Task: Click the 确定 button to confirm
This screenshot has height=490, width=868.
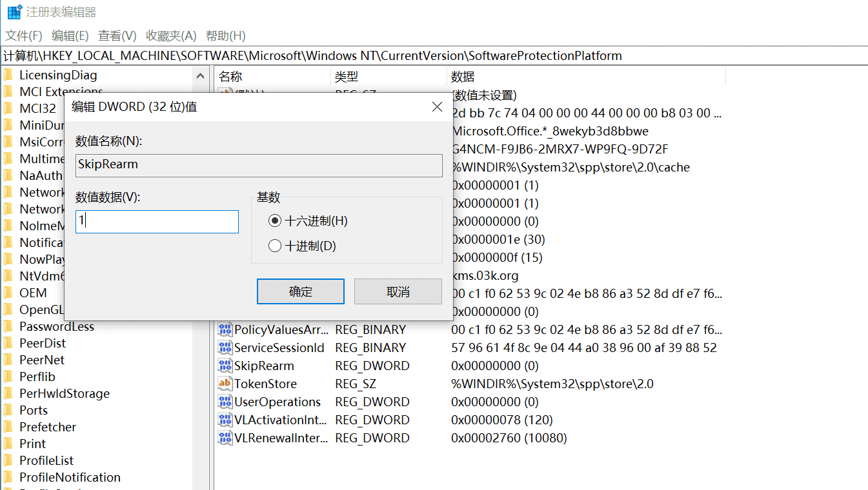Action: (300, 291)
